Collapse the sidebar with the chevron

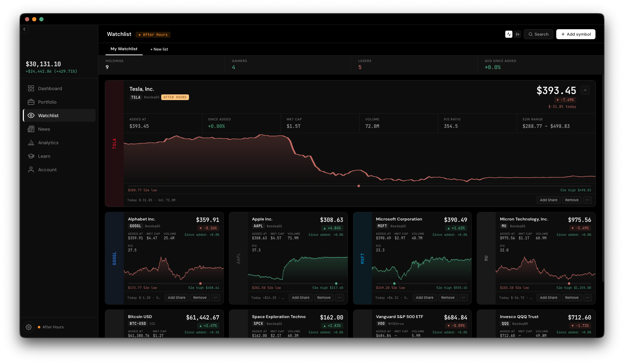(24, 29)
